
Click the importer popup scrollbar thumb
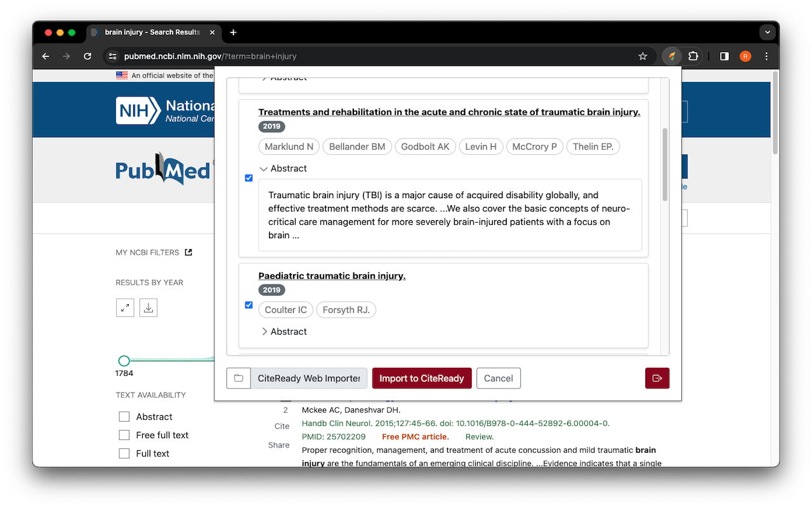click(x=665, y=164)
